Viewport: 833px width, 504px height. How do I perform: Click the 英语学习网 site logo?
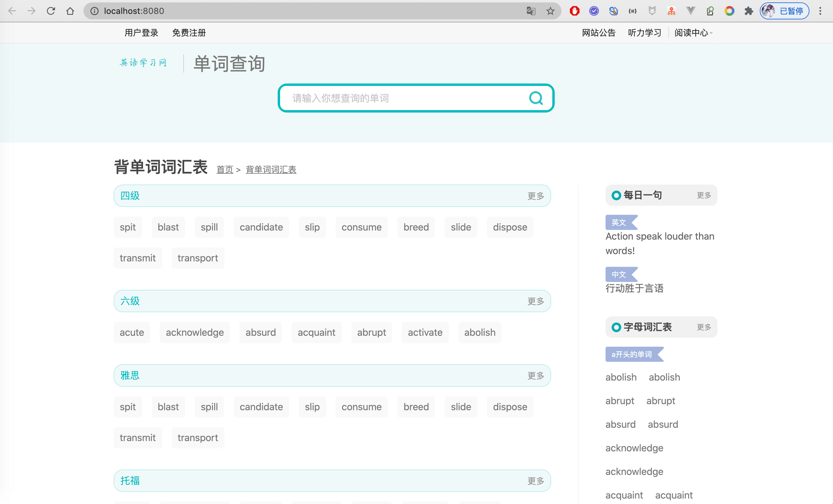(143, 63)
